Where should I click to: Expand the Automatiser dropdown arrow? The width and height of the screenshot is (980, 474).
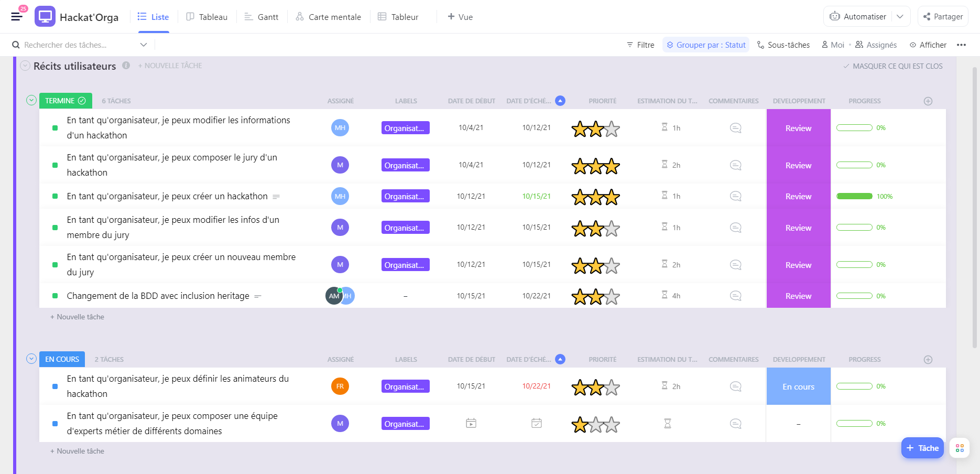[x=900, y=17]
